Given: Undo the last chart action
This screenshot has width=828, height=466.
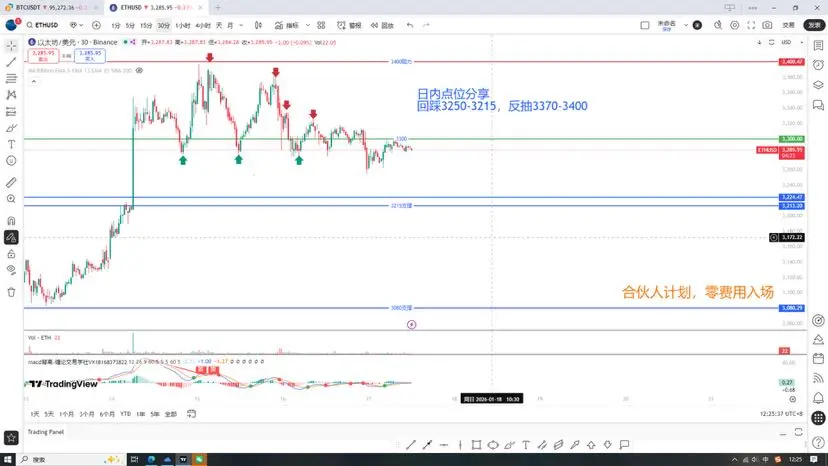Looking at the screenshot, I should [410, 25].
